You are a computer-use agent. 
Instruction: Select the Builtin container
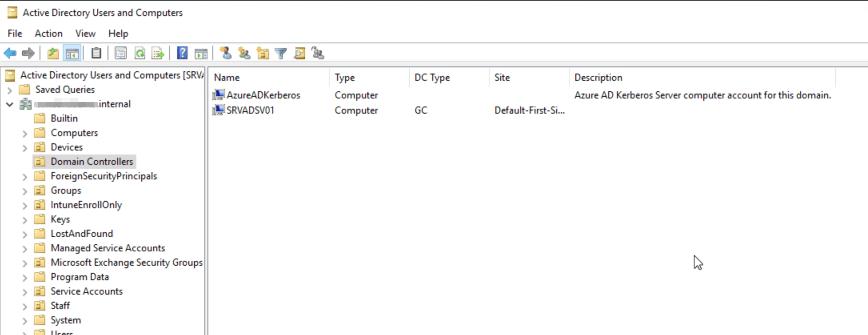coord(64,118)
